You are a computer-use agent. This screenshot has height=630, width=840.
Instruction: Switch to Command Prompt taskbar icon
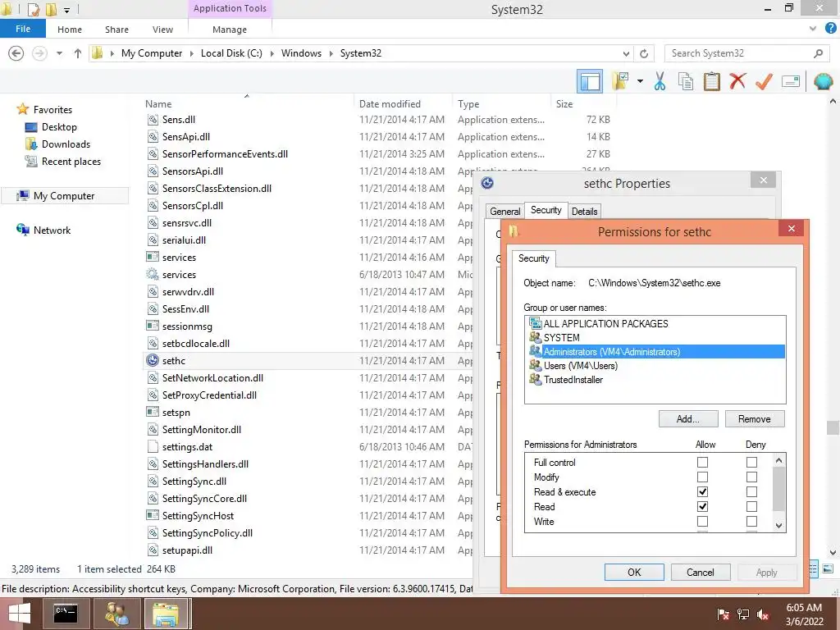pos(66,614)
